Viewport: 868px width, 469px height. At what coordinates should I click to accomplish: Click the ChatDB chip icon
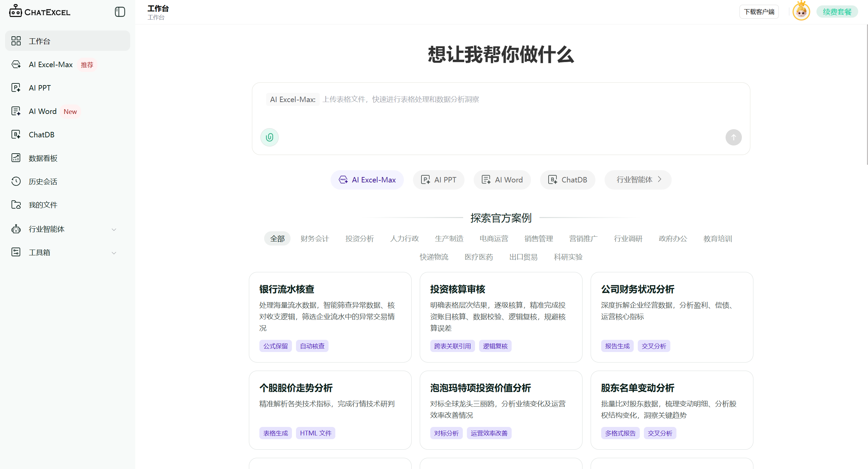[x=553, y=180]
